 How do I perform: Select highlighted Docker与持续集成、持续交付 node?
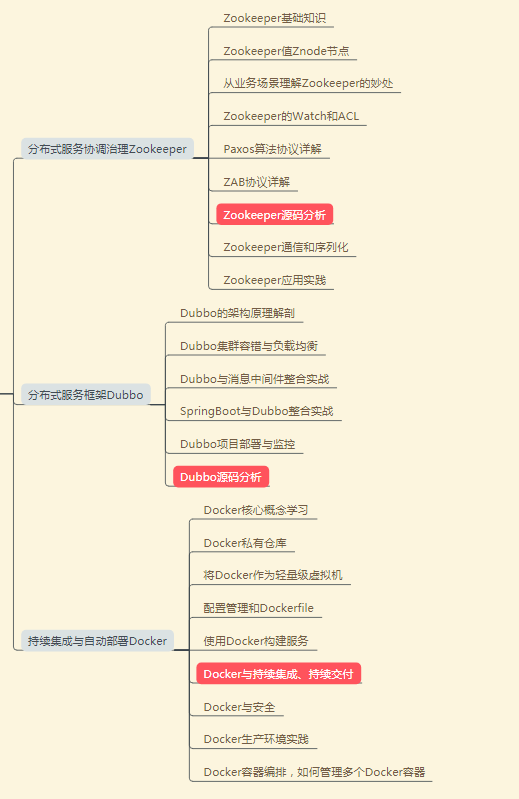coord(279,674)
